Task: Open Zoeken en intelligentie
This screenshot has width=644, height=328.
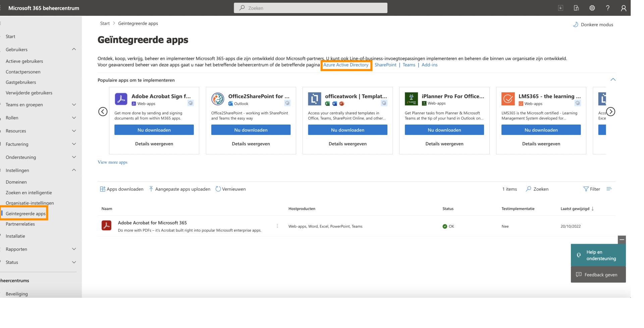Action: [x=29, y=193]
